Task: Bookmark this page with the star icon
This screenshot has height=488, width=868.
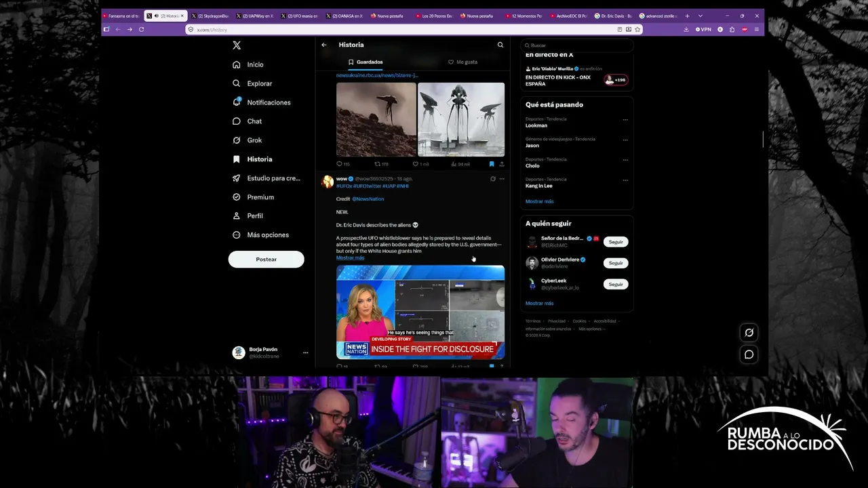Action: click(637, 29)
